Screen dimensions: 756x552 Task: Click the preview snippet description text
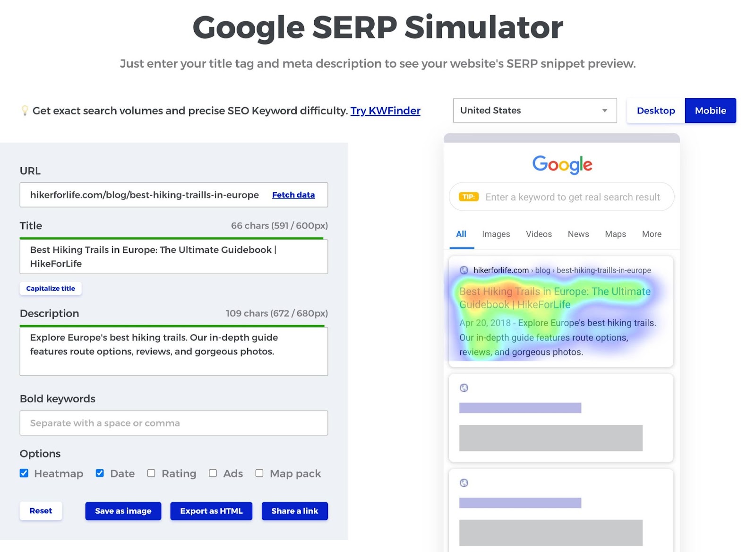coord(558,337)
